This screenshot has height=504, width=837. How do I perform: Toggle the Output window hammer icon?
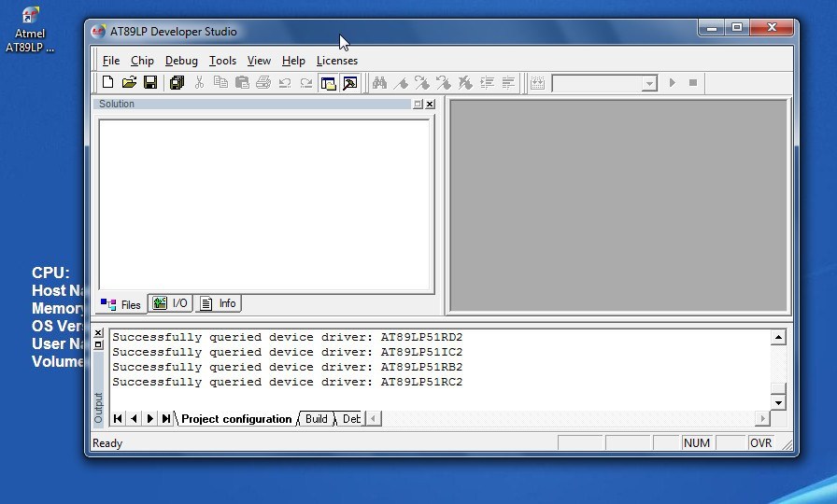349,83
